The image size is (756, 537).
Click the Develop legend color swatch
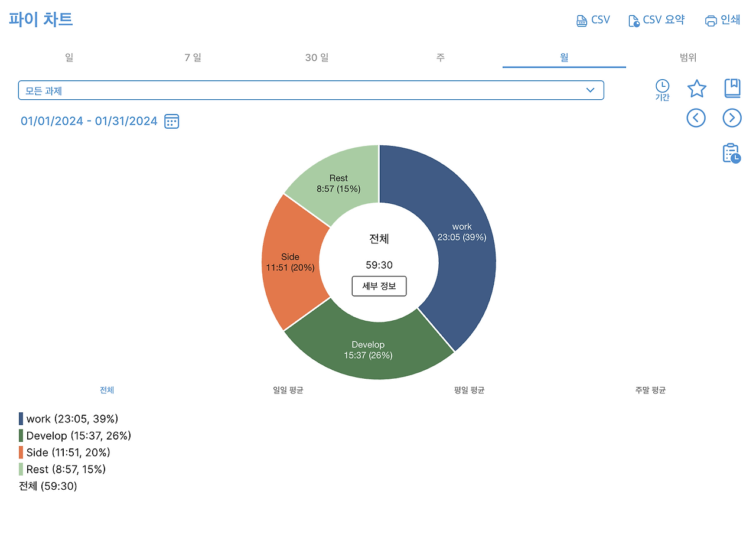tap(21, 435)
